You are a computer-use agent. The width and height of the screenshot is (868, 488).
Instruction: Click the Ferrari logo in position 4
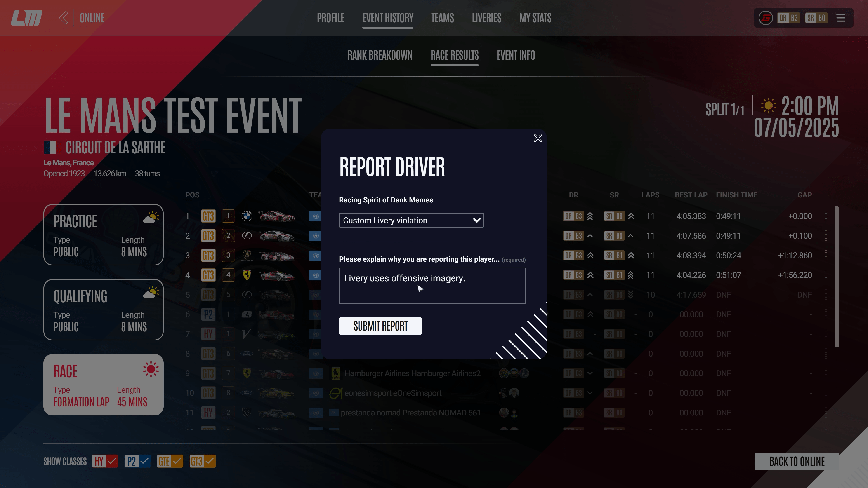click(x=247, y=275)
